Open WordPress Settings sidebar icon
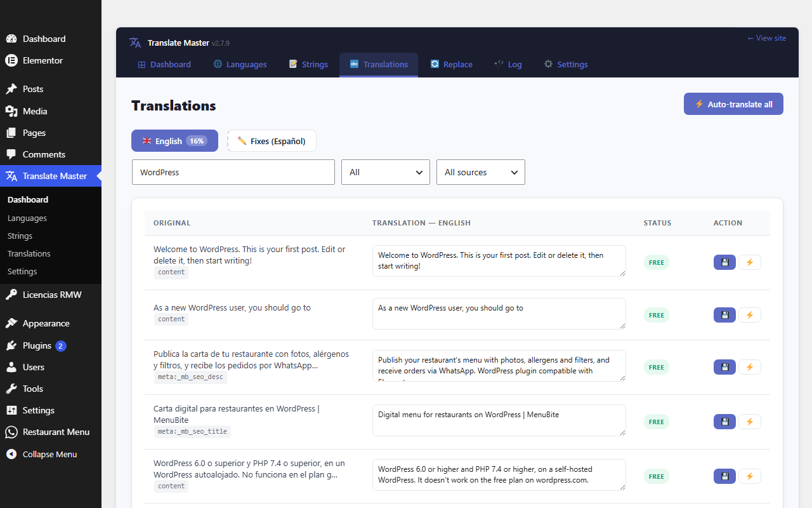Image resolution: width=812 pixels, height=508 pixels. click(x=11, y=410)
